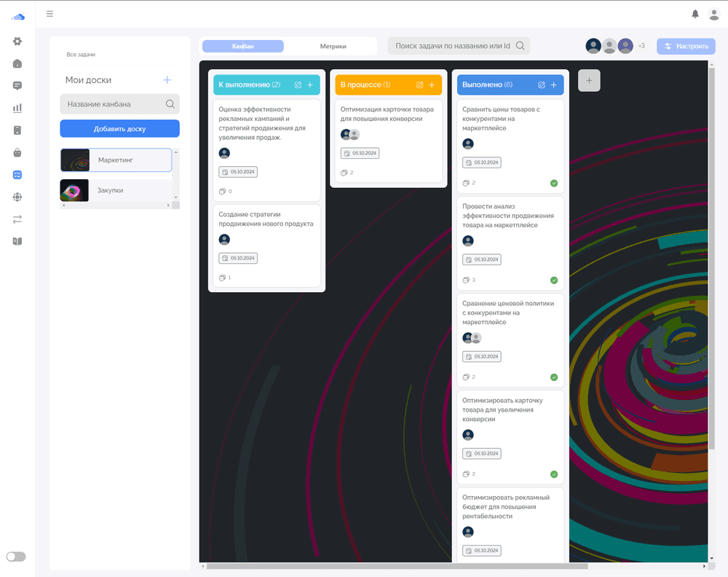
Task: Click the date badge on Оптимизация карточки товара card
Action: [x=360, y=153]
